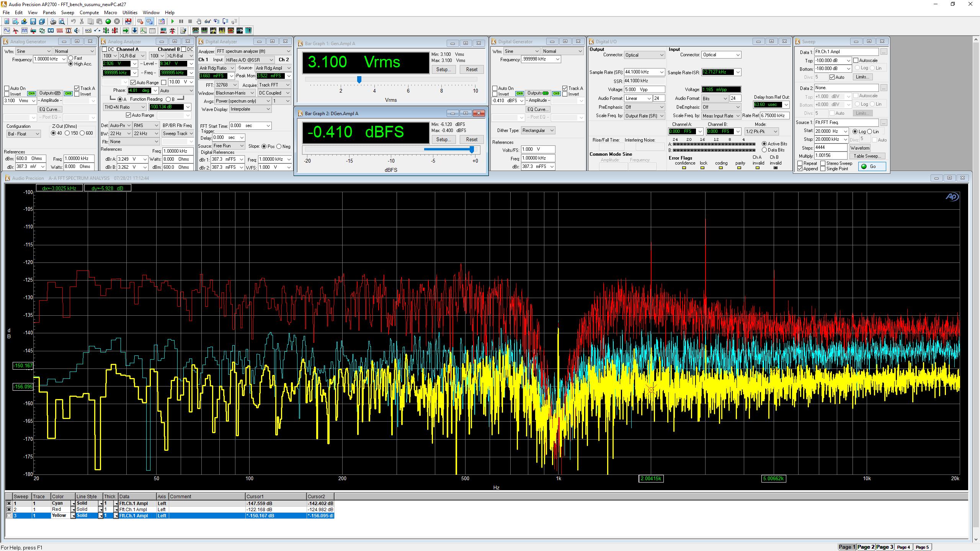Click Reset in Bar Graph 2
Viewport: 980px width, 551px height.
tap(472, 140)
